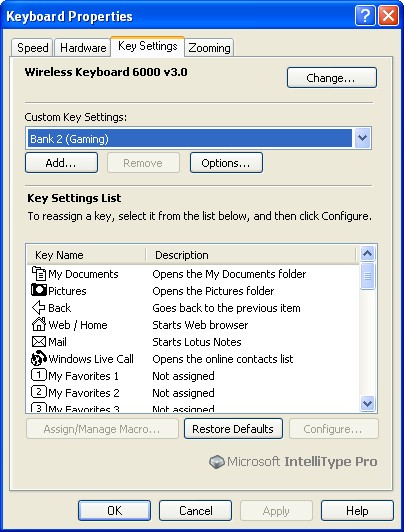Select the My Favorites 2 icon
The image size is (404, 532).
tap(39, 392)
